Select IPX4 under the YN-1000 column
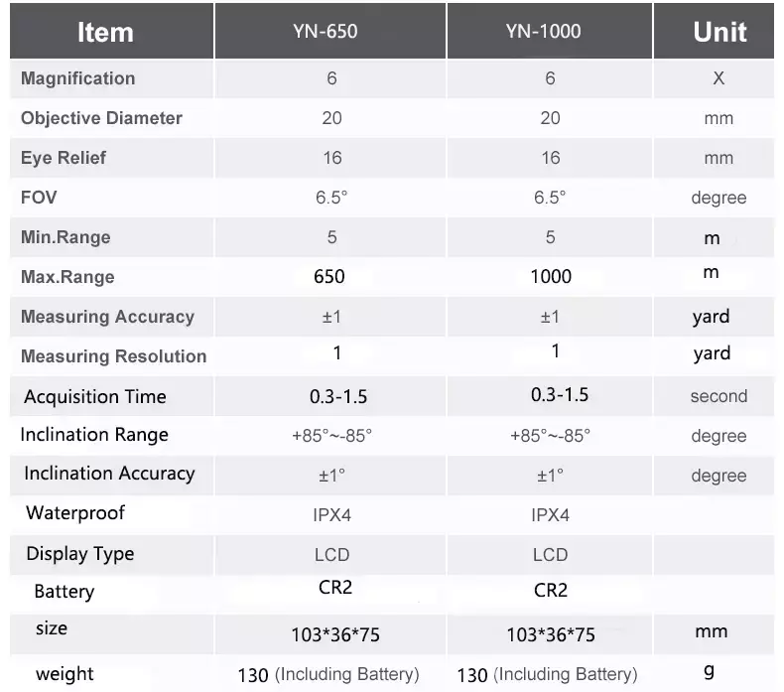The image size is (784, 692). coord(550,515)
